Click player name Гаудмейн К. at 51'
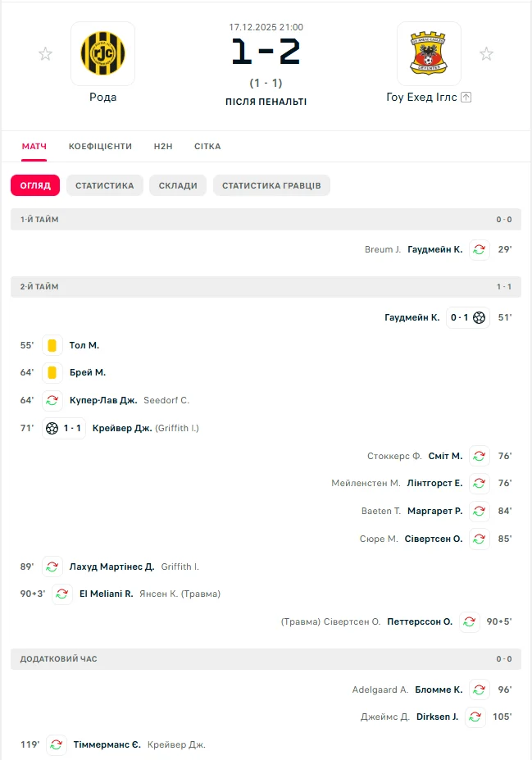532x760 pixels. (412, 317)
